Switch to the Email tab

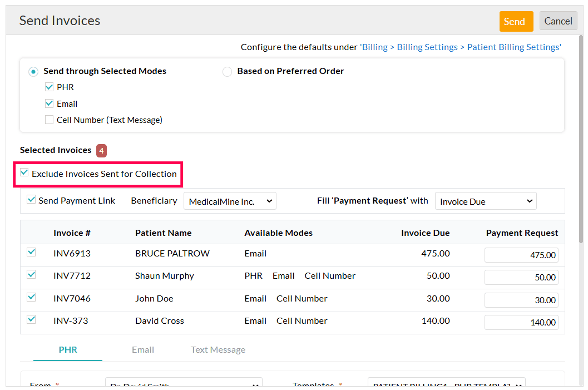click(x=143, y=349)
